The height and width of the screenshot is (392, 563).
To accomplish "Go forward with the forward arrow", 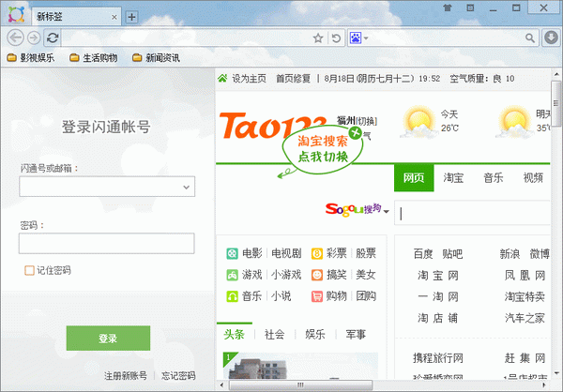I will 34,38.
